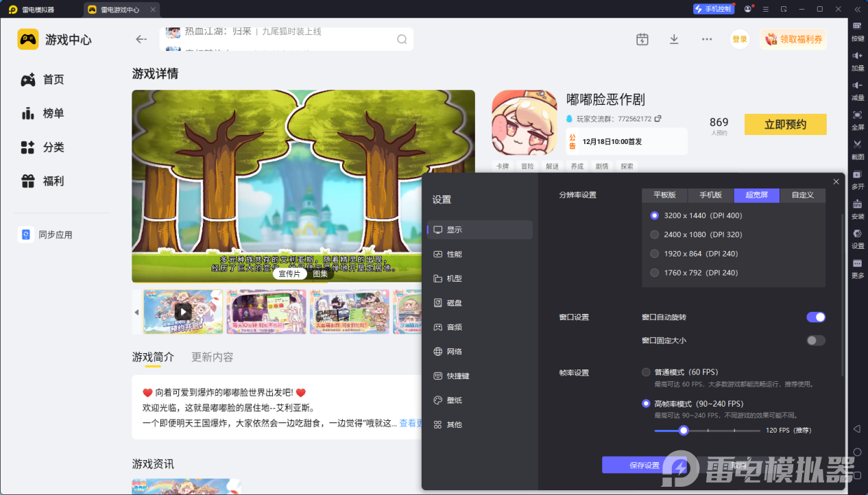Open 同步应用 sync apps entry
The width and height of the screenshot is (868, 495).
[45, 234]
